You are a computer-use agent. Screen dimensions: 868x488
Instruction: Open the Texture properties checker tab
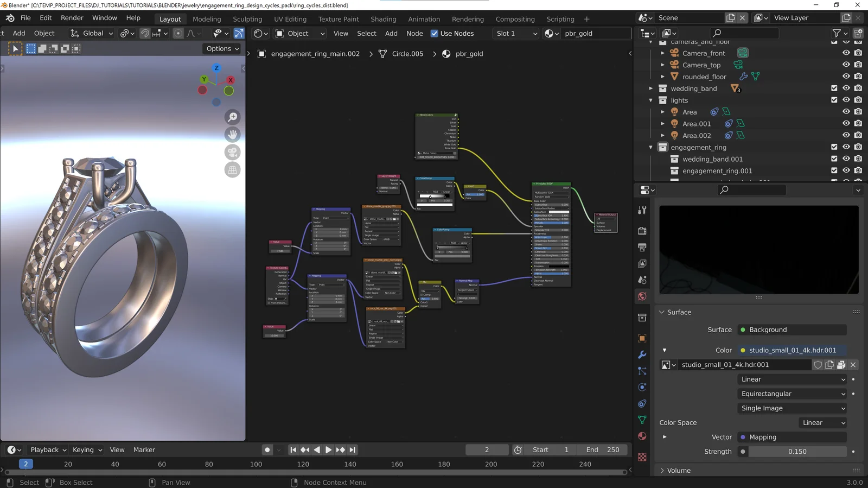click(x=642, y=457)
